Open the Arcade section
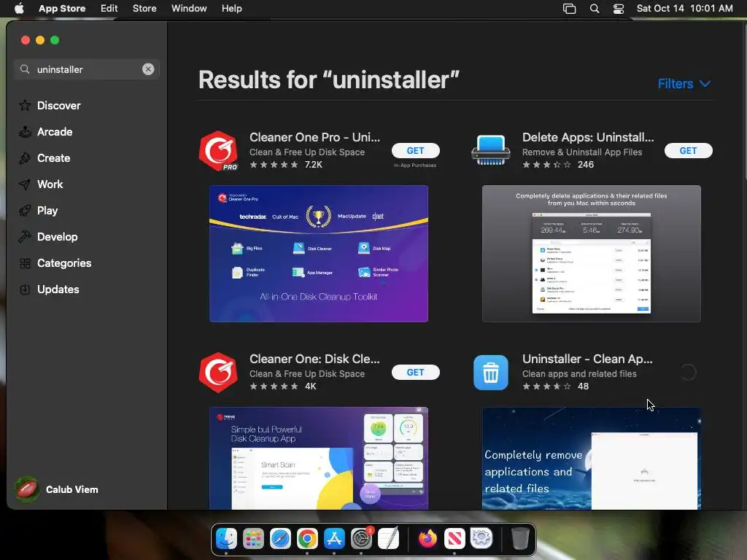 45,132
